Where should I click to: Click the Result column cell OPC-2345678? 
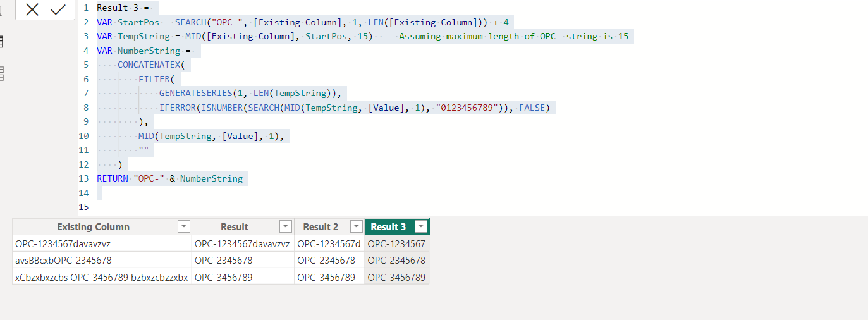click(x=243, y=260)
